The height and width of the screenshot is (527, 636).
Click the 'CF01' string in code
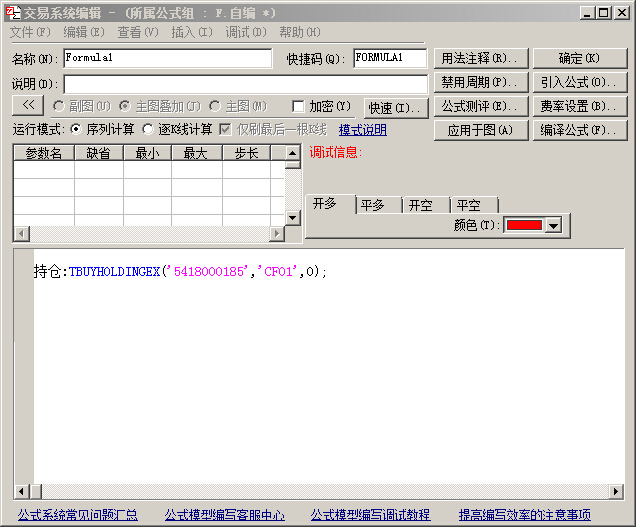[x=278, y=271]
